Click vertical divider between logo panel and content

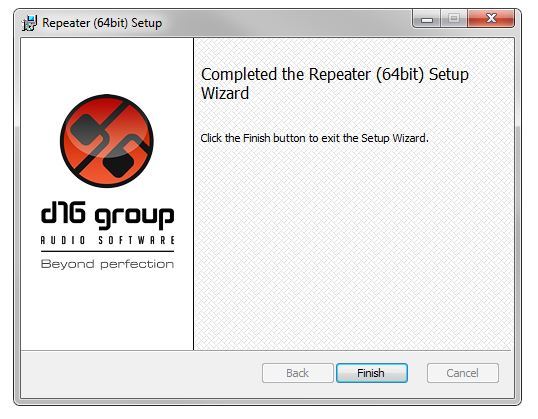pyautogui.click(x=194, y=194)
